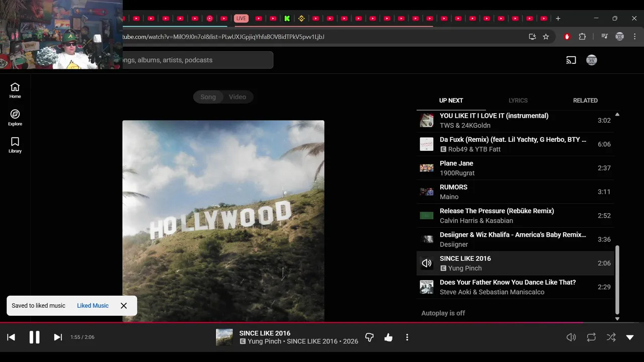Switch to Video mode
Screen dimensions: 644x362
[x=237, y=97]
